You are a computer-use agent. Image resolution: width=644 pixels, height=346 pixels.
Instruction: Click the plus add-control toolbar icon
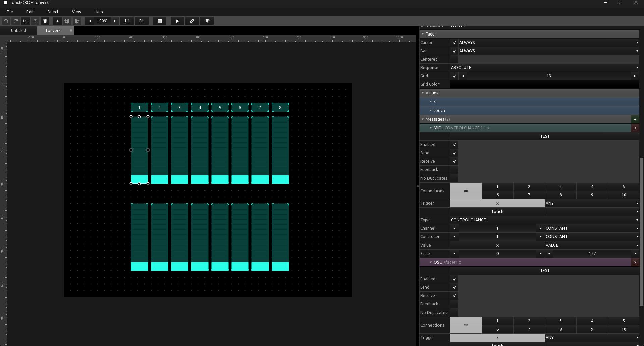tap(57, 21)
